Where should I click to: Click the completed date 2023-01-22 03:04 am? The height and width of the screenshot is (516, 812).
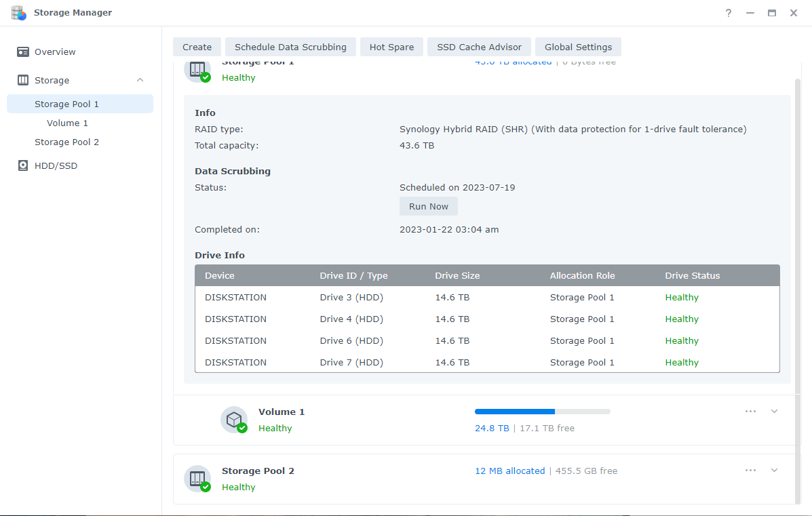pos(449,230)
